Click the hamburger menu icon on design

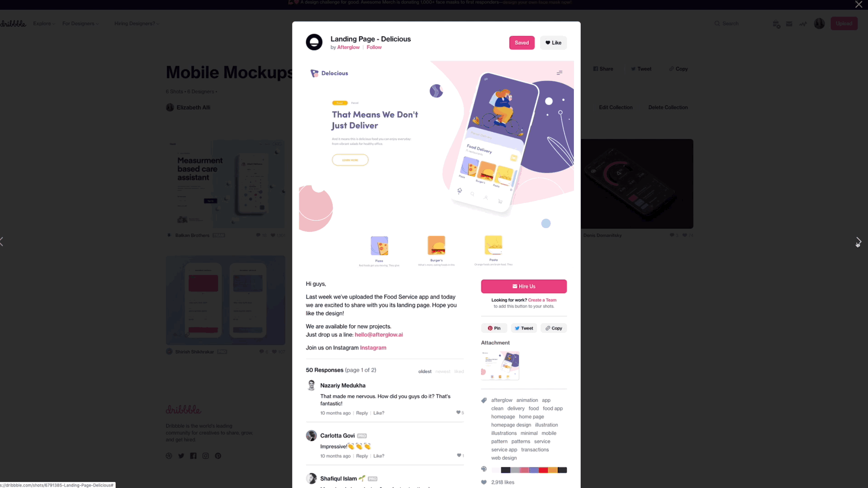click(x=559, y=73)
